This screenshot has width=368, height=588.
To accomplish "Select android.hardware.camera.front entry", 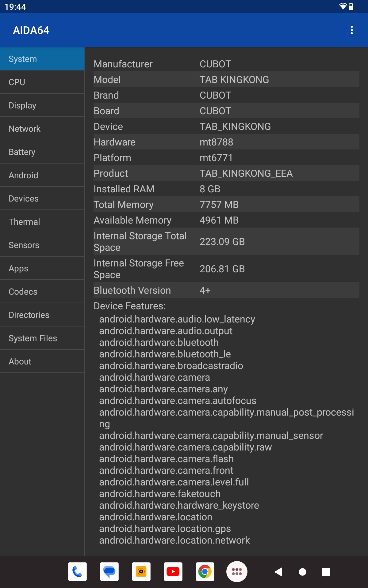I will [166, 470].
